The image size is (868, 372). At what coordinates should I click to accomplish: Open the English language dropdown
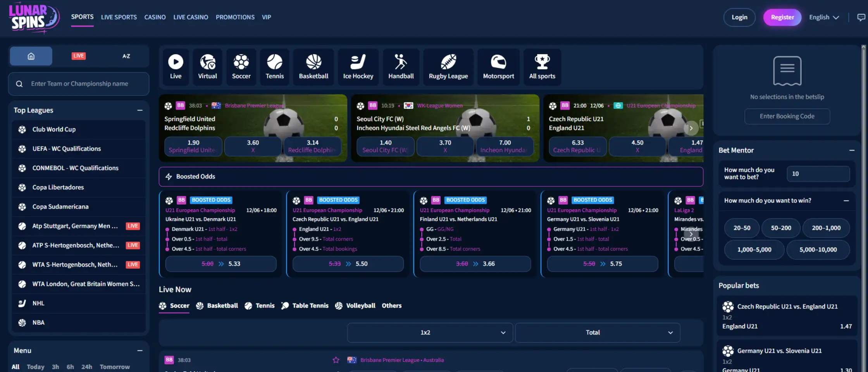click(824, 17)
